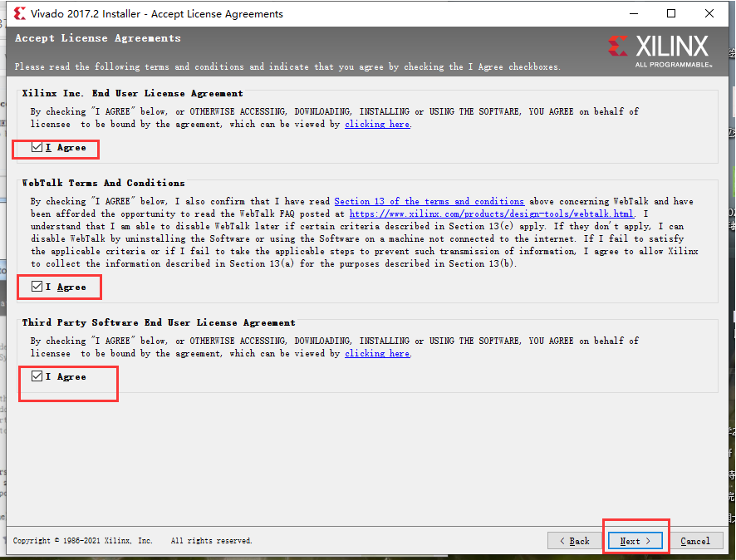Close the Vivado installer window
The width and height of the screenshot is (736, 560).
click(x=709, y=13)
